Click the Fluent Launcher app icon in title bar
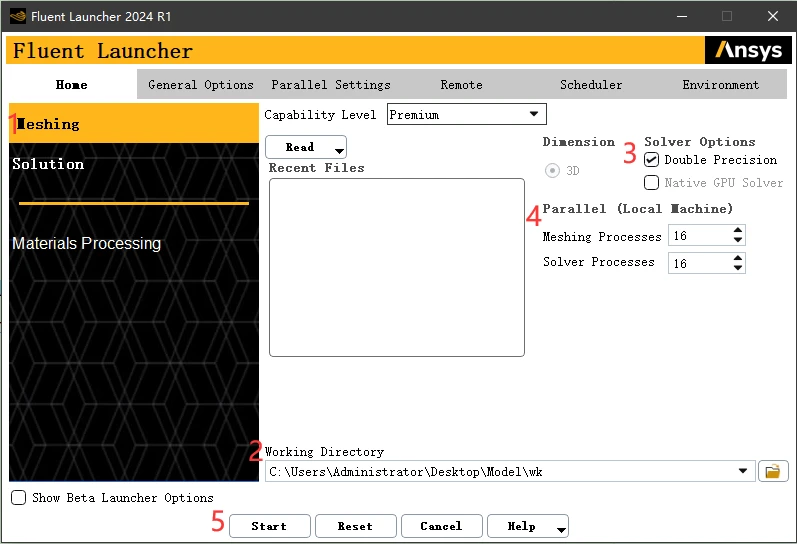Image resolution: width=797 pixels, height=544 pixels. point(17,16)
